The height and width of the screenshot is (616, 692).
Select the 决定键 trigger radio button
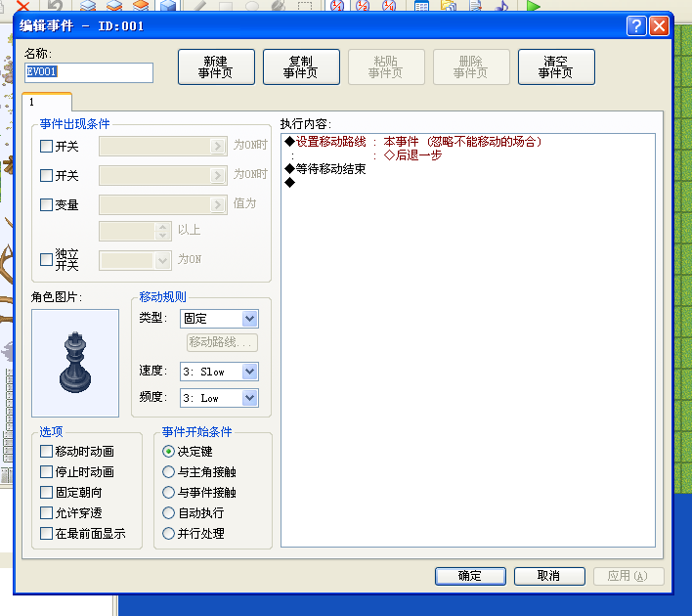tap(168, 452)
